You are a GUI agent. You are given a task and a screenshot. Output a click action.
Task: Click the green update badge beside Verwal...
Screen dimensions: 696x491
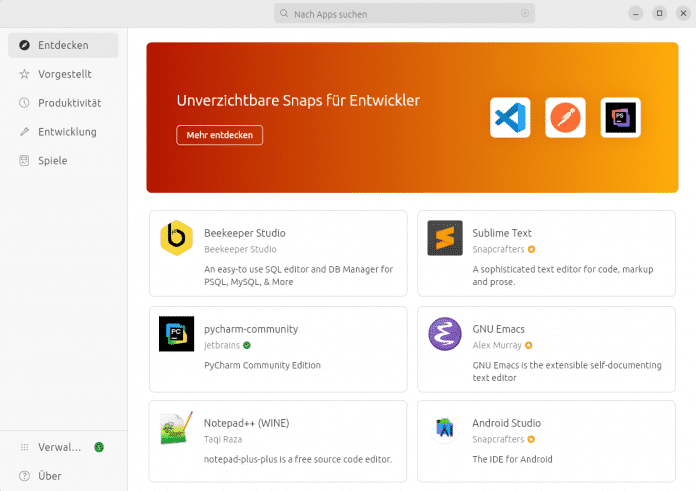pyautogui.click(x=99, y=447)
